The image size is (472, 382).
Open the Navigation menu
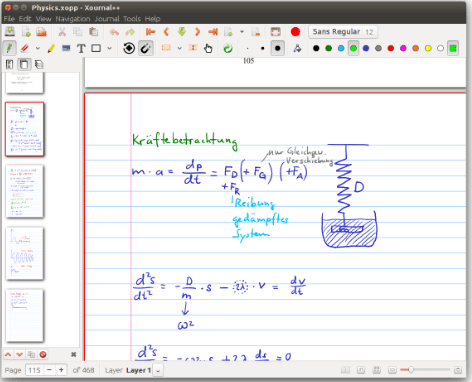pyautogui.click(x=73, y=19)
